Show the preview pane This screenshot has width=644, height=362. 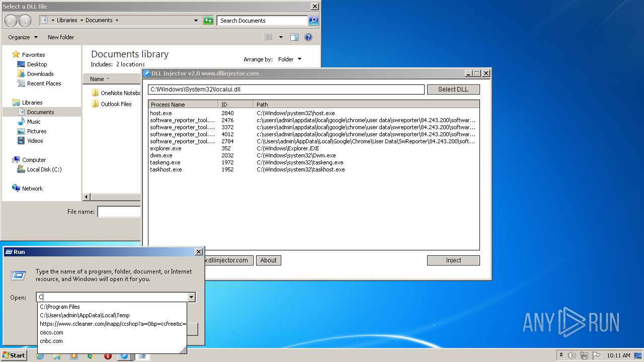[294, 37]
